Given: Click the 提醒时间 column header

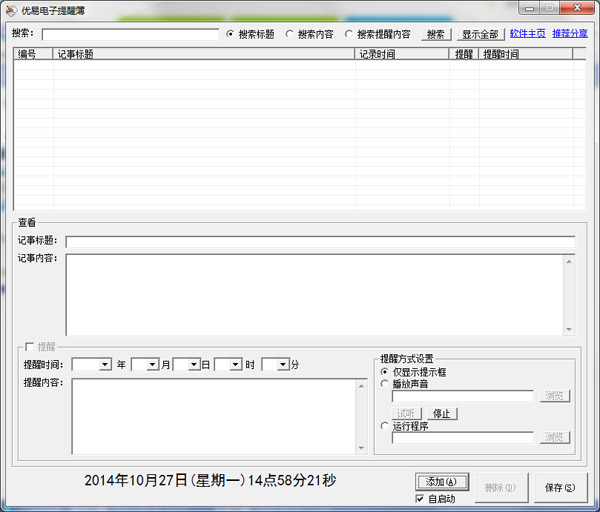Looking at the screenshot, I should pyautogui.click(x=526, y=54).
